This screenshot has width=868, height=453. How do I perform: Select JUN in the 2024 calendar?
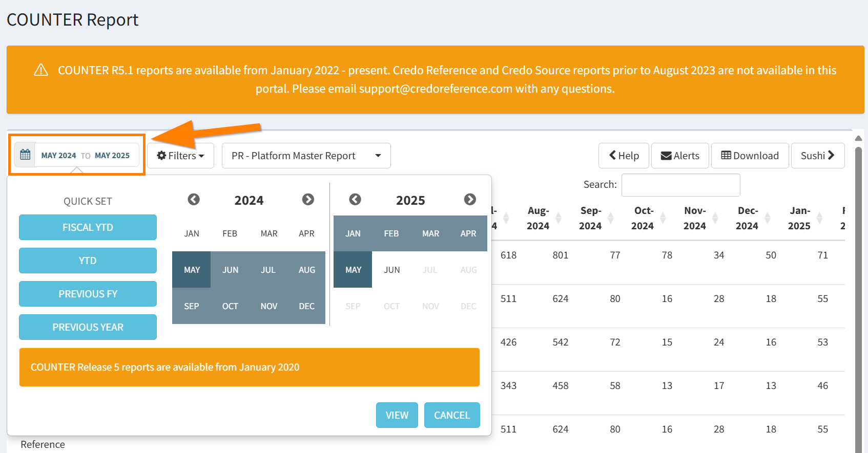click(230, 270)
